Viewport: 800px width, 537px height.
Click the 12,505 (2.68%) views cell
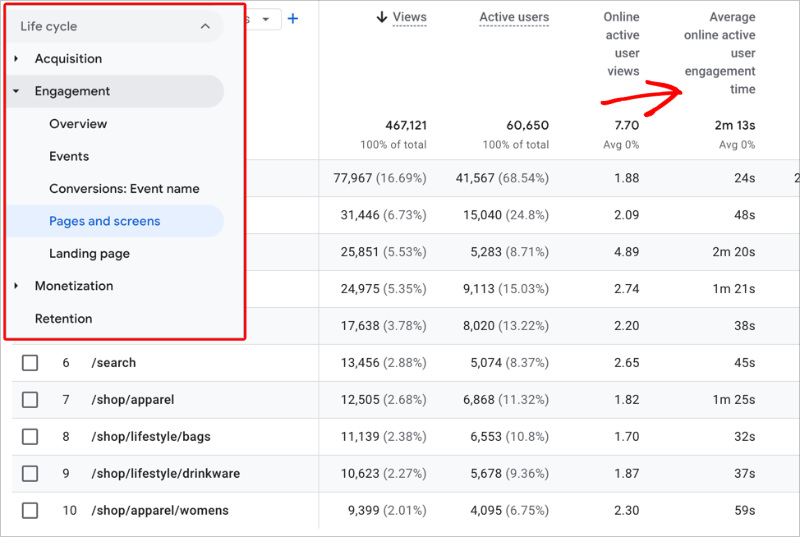[384, 399]
